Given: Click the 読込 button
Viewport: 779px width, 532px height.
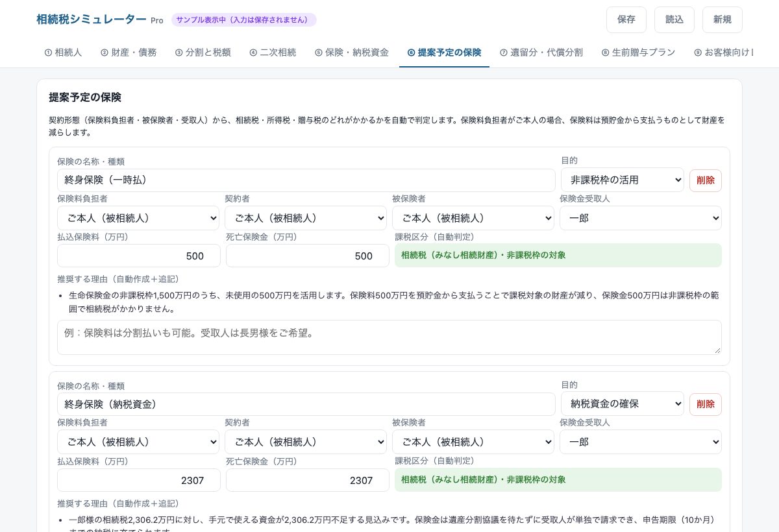Looking at the screenshot, I should (674, 19).
